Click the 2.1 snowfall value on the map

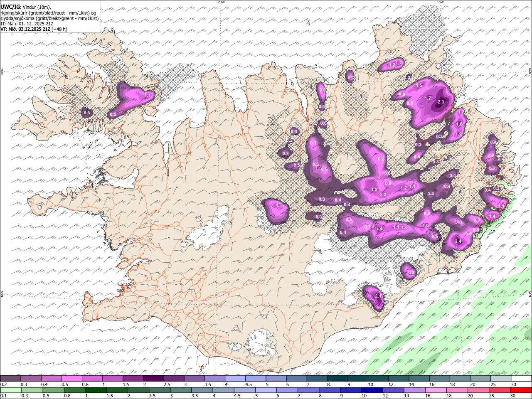tap(378, 296)
